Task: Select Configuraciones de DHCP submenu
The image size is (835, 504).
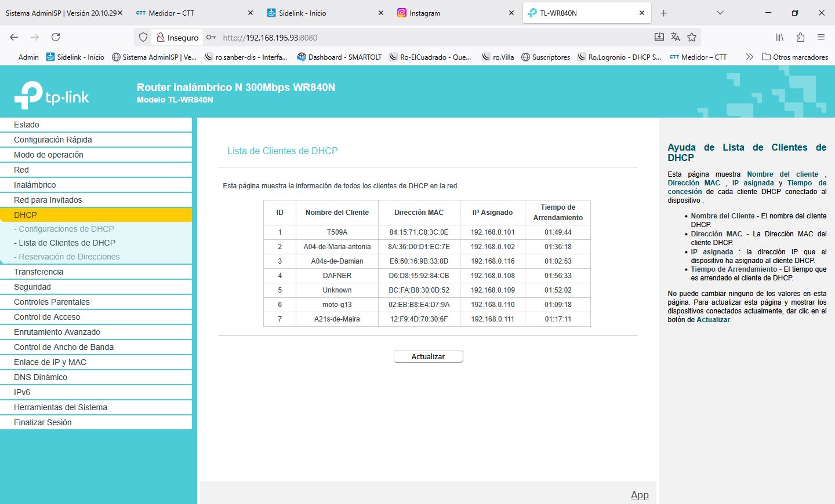Action: pyautogui.click(x=66, y=229)
